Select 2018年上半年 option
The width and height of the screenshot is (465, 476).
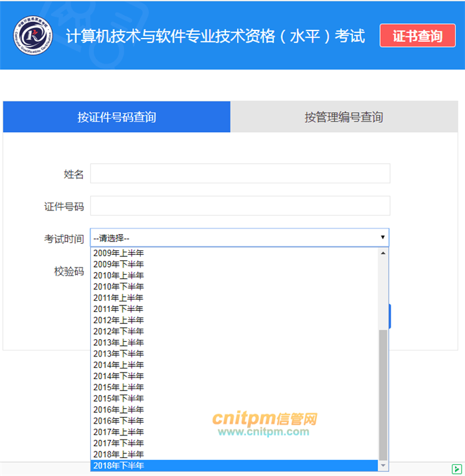120,454
